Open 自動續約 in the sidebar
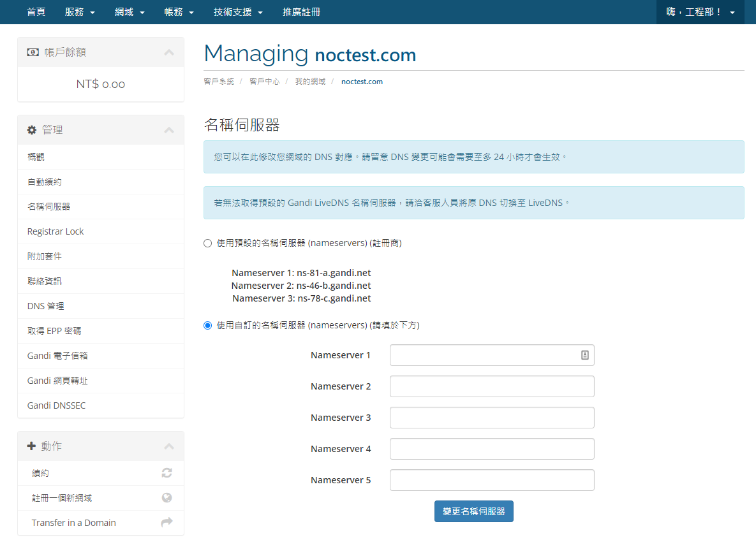756x540 pixels. [x=101, y=182]
